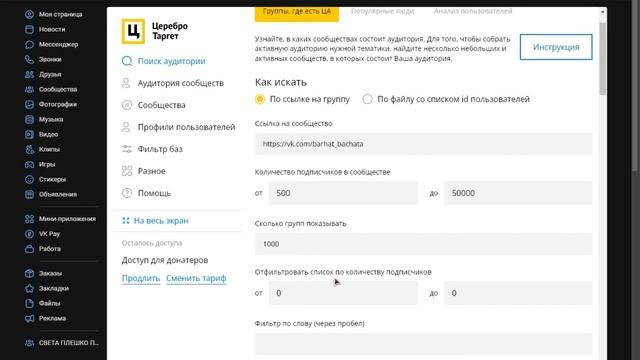The width and height of the screenshot is (640, 360).
Task: Click the Clips icon
Action: point(29,149)
